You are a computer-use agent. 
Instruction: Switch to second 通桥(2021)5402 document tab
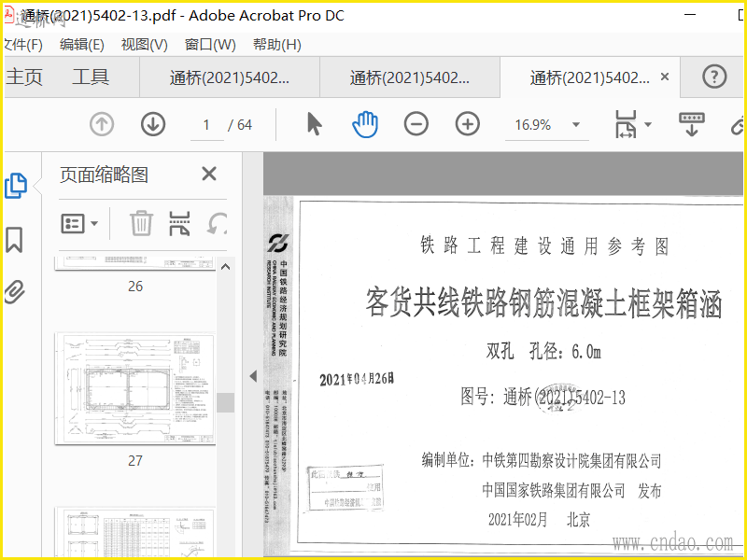(410, 77)
